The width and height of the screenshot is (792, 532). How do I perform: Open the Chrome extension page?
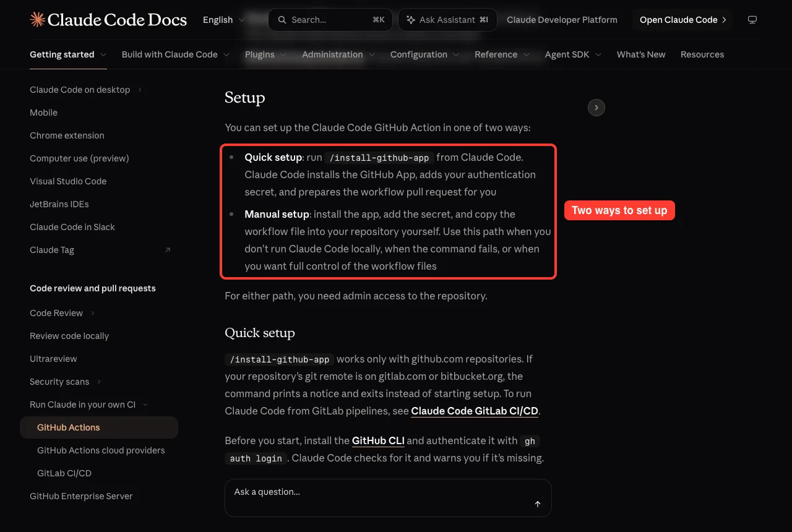click(x=67, y=135)
